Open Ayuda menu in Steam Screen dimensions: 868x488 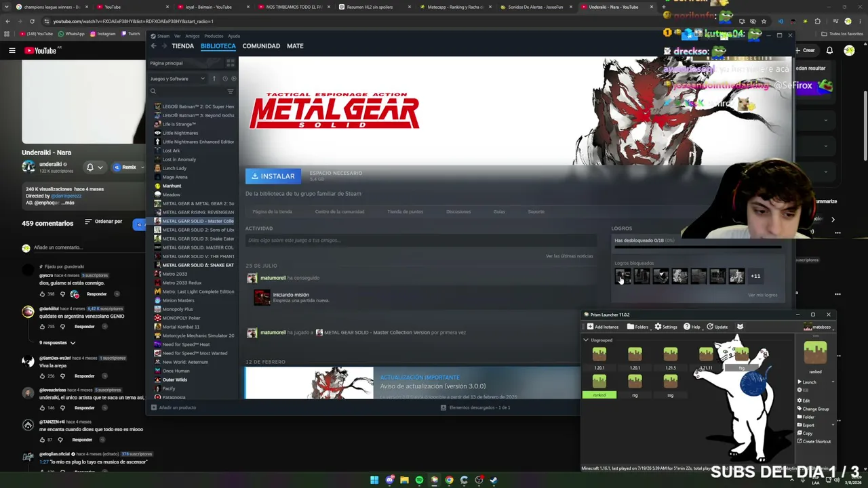[234, 36]
